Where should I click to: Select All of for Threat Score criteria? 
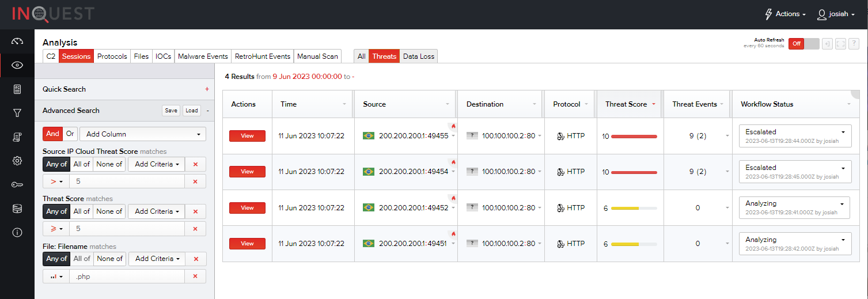(x=82, y=211)
